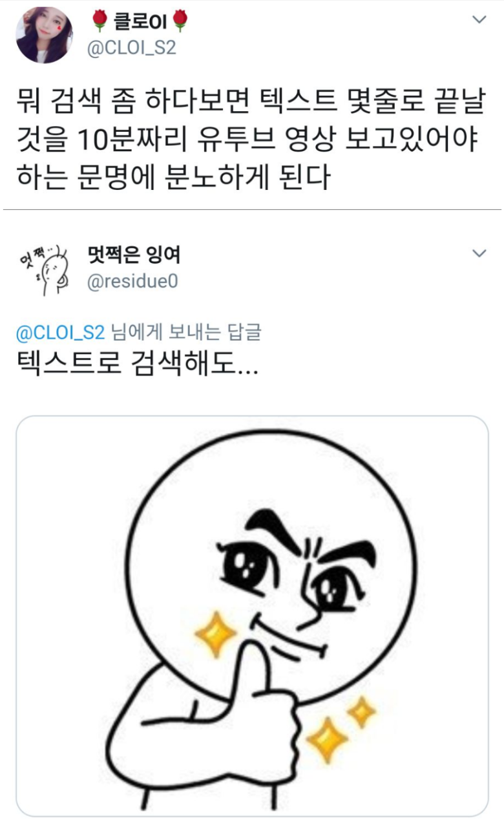The height and width of the screenshot is (829, 504).
Task: Open 멋쩍은 잉여's doodle avatar
Action: tap(44, 268)
